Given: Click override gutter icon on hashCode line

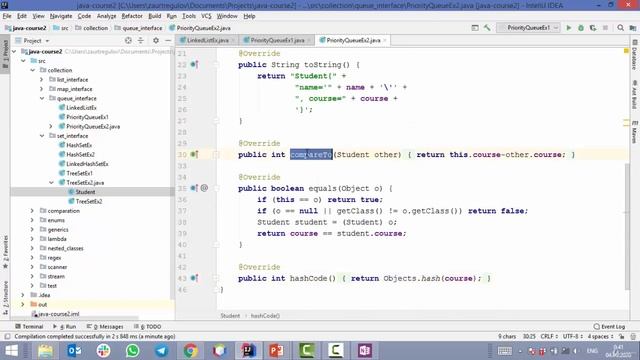Looking at the screenshot, I should point(194,278).
